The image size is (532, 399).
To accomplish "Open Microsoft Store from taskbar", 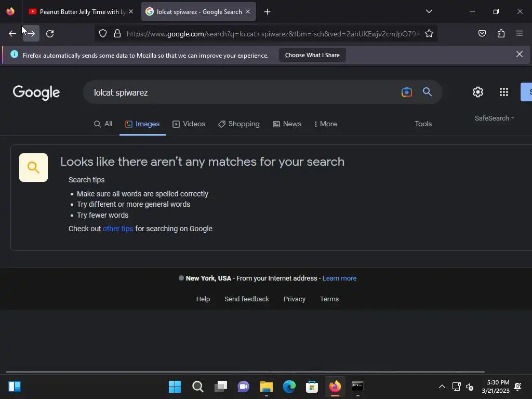I will click(x=312, y=387).
